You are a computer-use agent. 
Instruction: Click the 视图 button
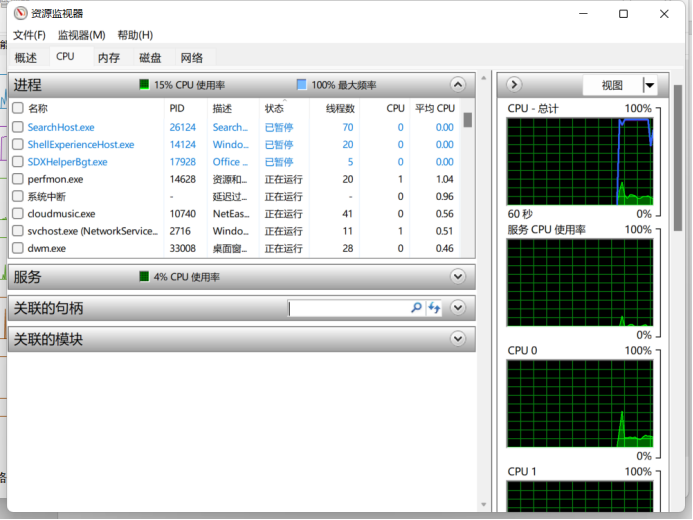[612, 85]
